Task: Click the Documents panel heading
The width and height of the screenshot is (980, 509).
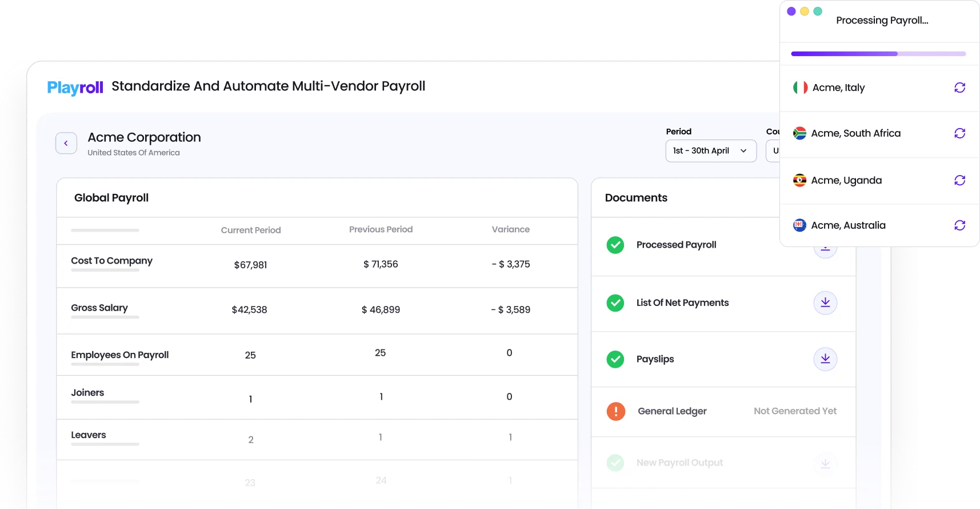Action: pos(636,198)
